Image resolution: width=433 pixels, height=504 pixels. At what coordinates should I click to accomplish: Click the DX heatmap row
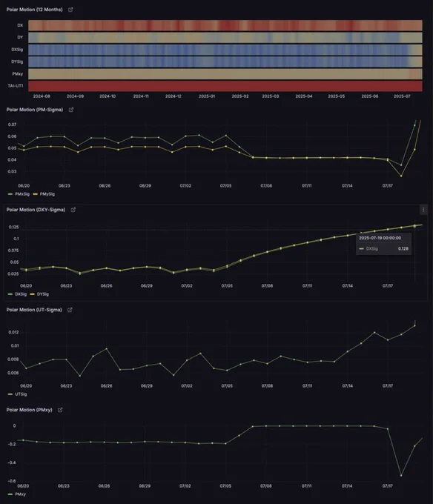pyautogui.click(x=225, y=25)
